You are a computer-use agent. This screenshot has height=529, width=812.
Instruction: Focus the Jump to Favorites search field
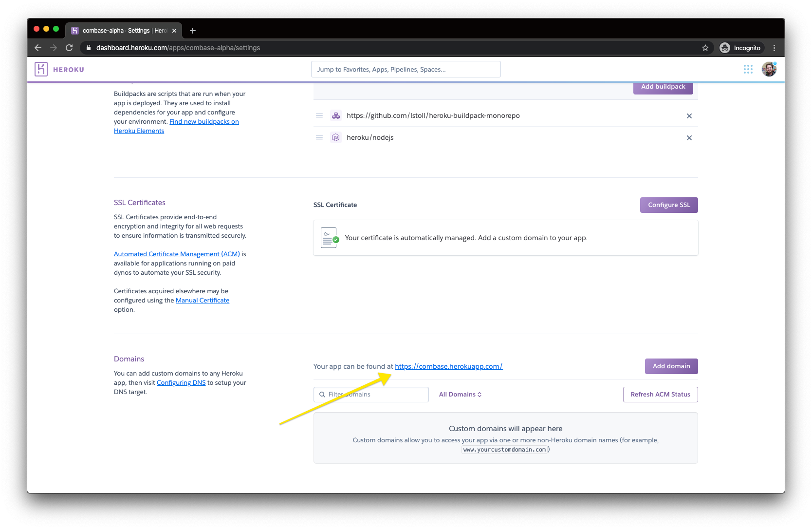(x=406, y=69)
